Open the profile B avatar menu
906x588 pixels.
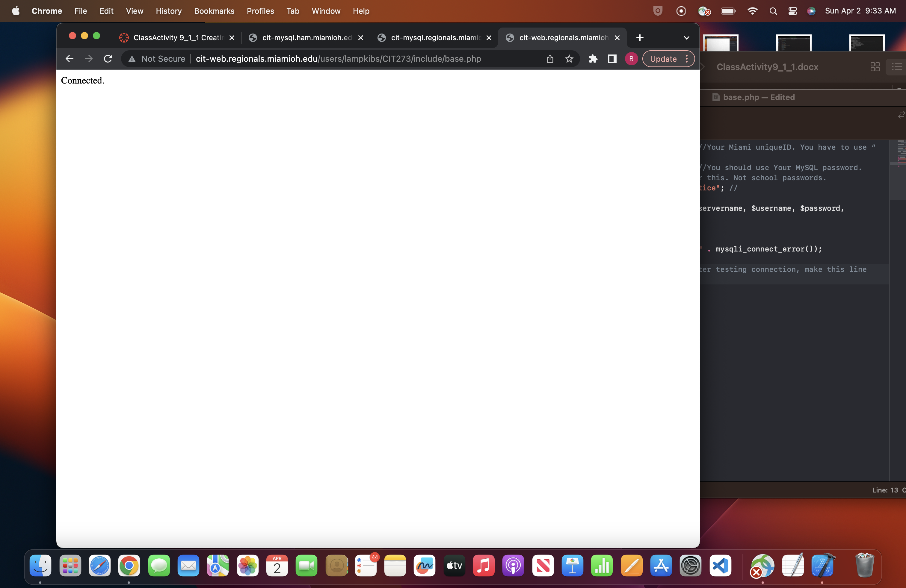pyautogui.click(x=631, y=59)
